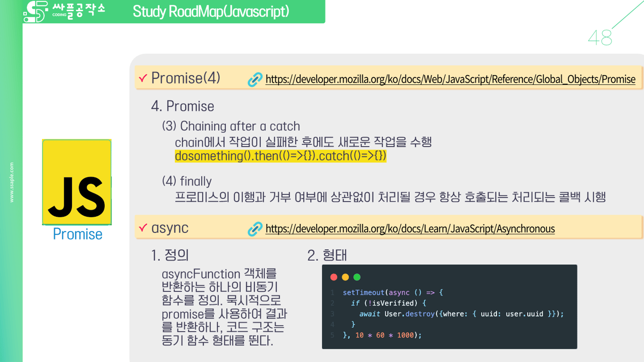
Task: Click the yellow highlighted dosomething() code line
Action: (280, 156)
